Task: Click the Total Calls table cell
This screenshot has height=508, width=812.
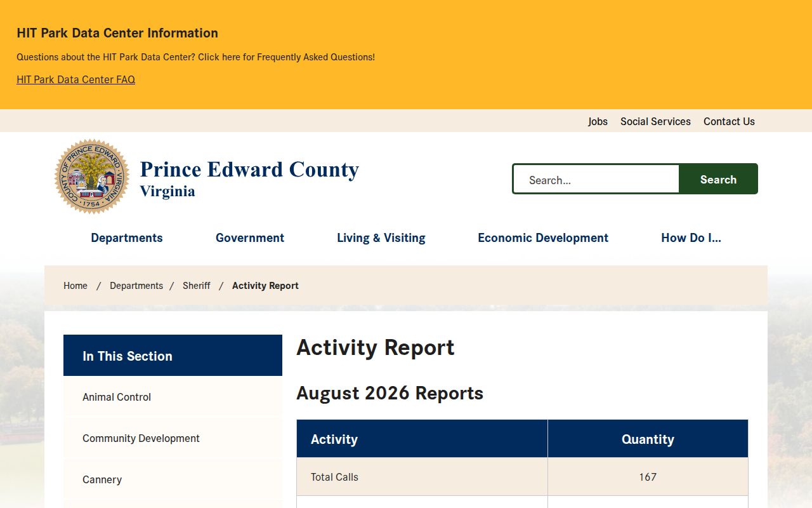Action: (422, 477)
